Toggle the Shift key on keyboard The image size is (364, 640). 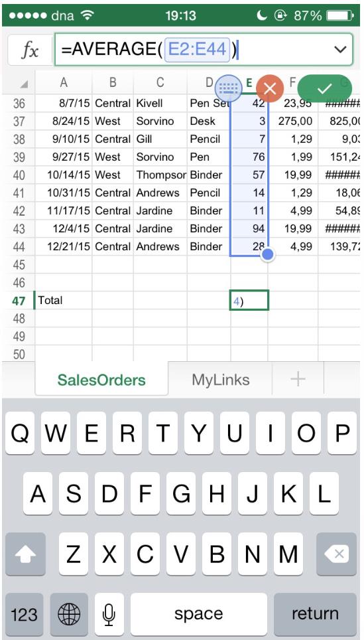point(25,554)
